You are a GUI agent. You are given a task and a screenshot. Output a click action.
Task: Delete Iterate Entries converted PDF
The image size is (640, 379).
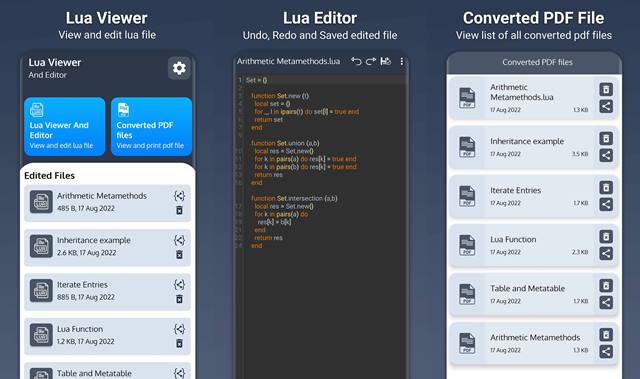click(x=606, y=187)
